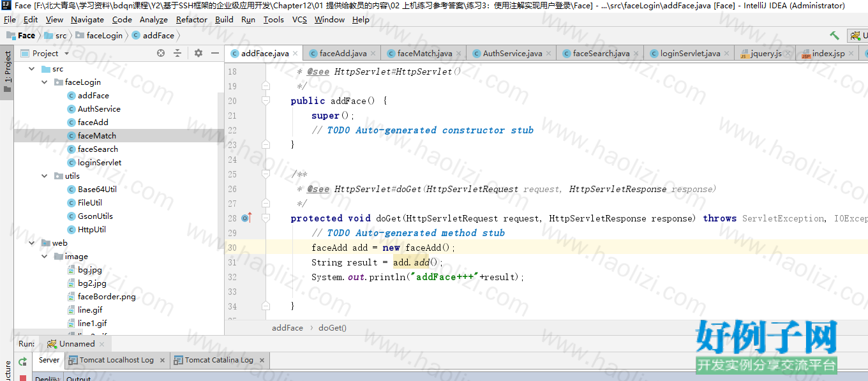Open the run configuration selector with Tomcat icon
This screenshot has height=381, width=868.
tap(857, 36)
